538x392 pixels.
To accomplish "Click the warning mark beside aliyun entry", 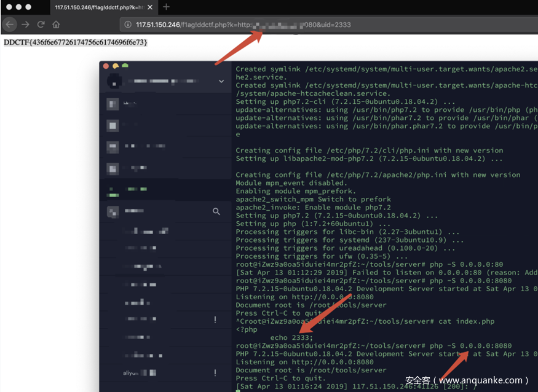I will point(215,373).
